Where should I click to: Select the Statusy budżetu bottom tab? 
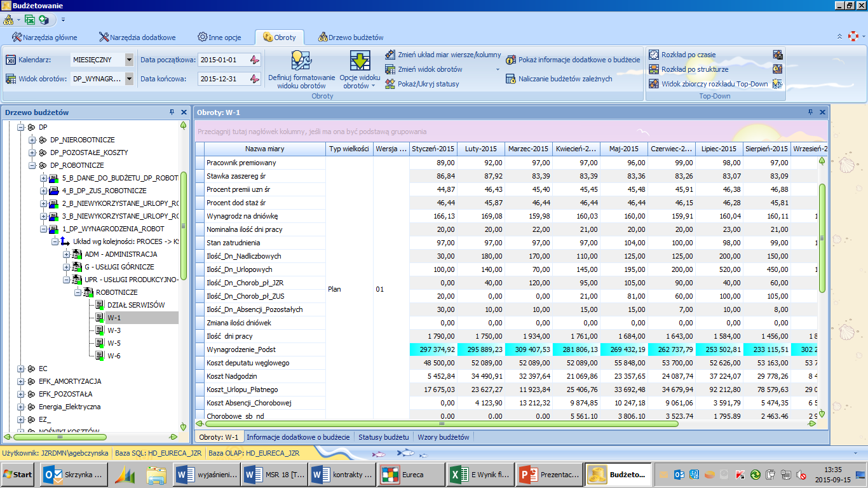coord(383,437)
